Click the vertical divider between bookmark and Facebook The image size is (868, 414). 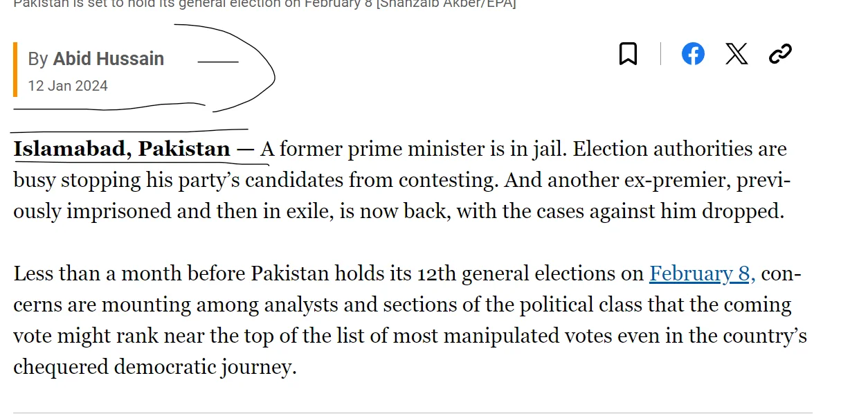(660, 54)
